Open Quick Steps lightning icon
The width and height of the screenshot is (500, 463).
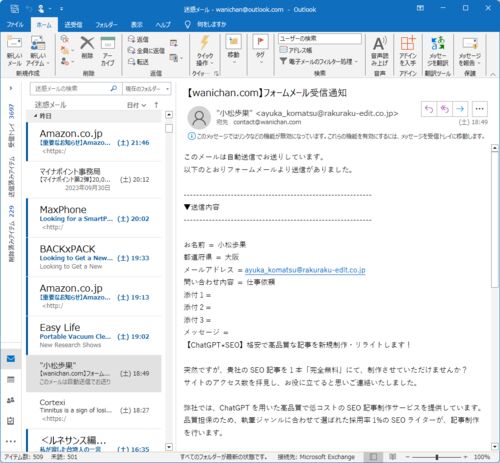(x=204, y=51)
